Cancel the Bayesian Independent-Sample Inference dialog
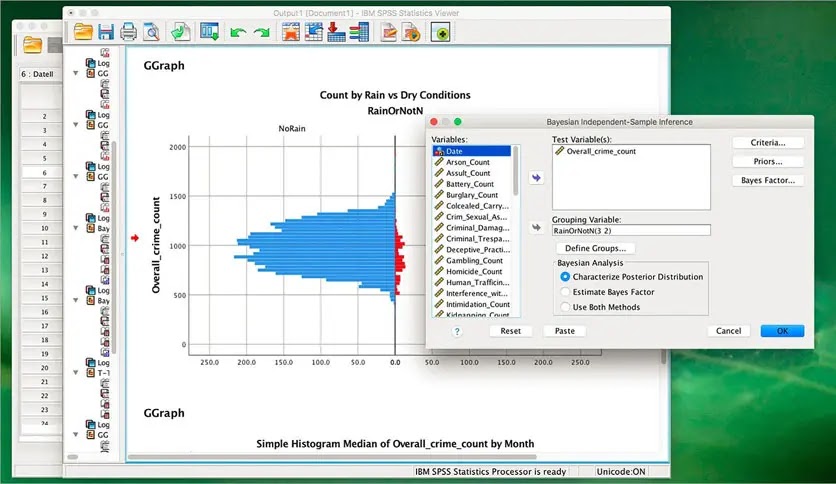 click(728, 331)
